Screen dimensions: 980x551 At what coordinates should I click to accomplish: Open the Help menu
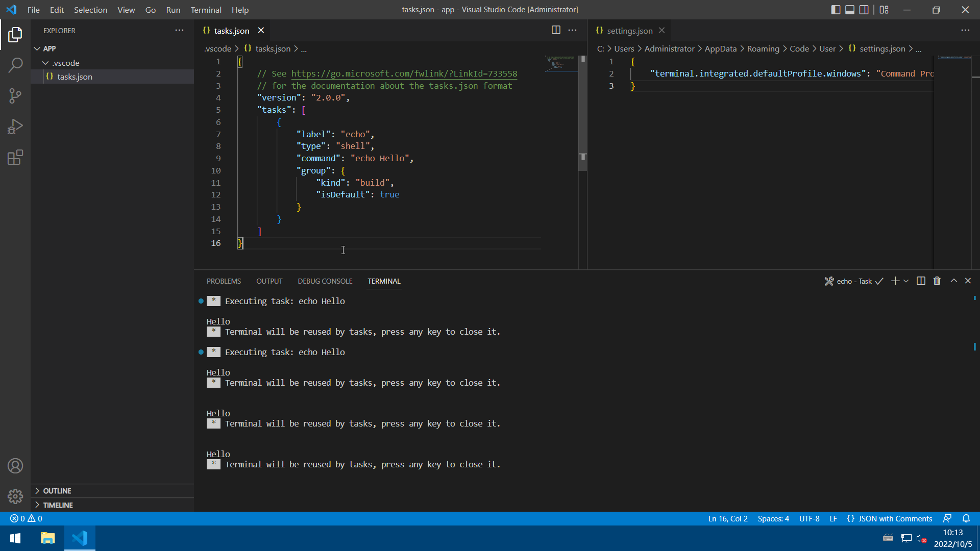[240, 10]
